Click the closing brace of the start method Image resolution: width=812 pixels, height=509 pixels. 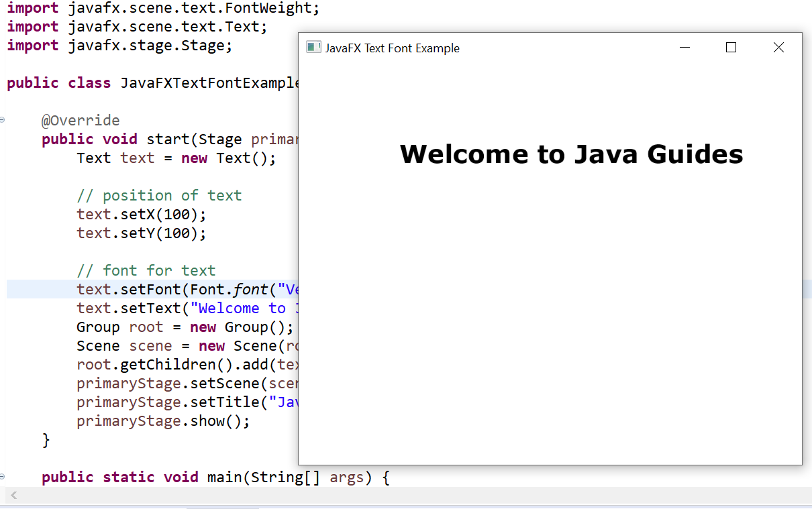point(46,439)
